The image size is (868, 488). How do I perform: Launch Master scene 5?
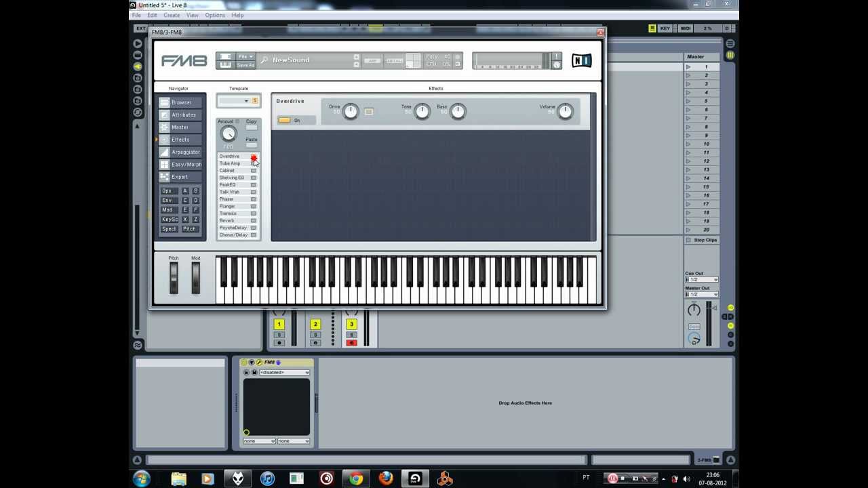click(x=688, y=101)
